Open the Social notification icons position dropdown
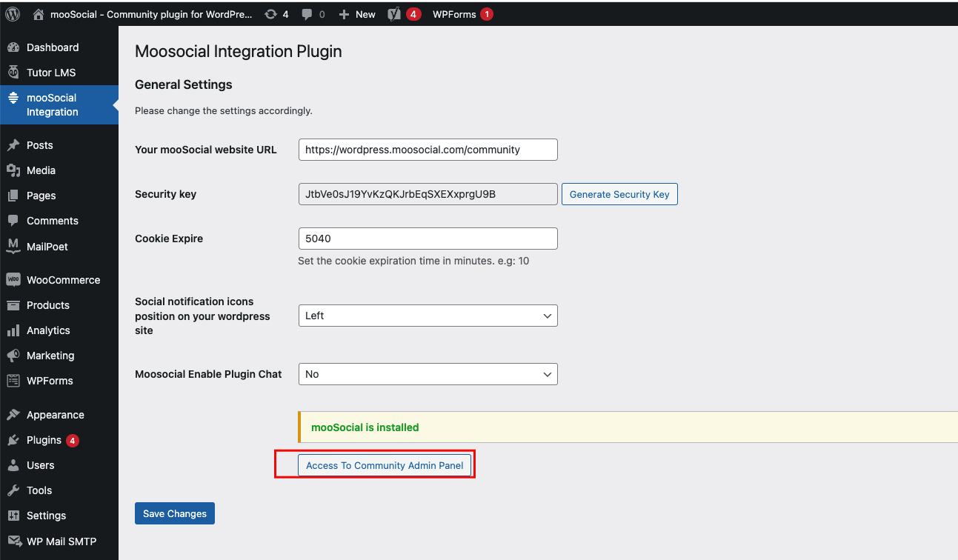 [428, 316]
